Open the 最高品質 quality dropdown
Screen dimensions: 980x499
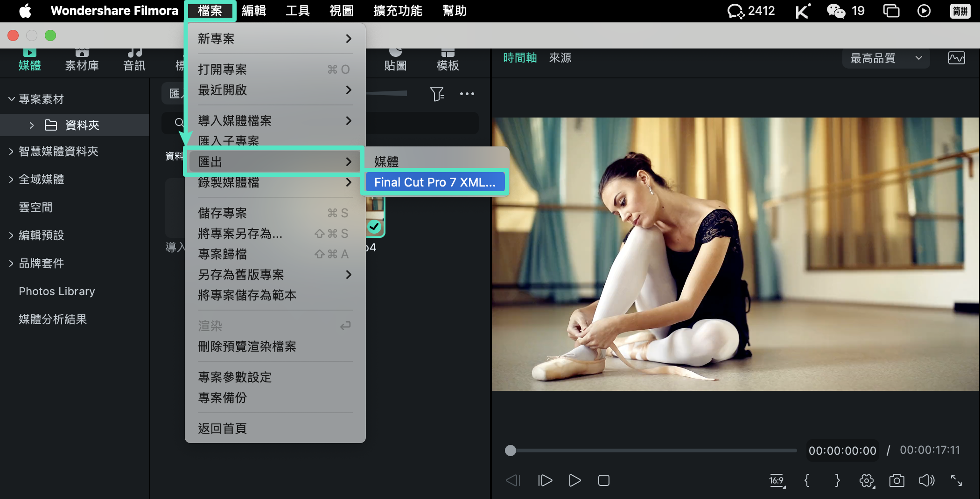[886, 58]
